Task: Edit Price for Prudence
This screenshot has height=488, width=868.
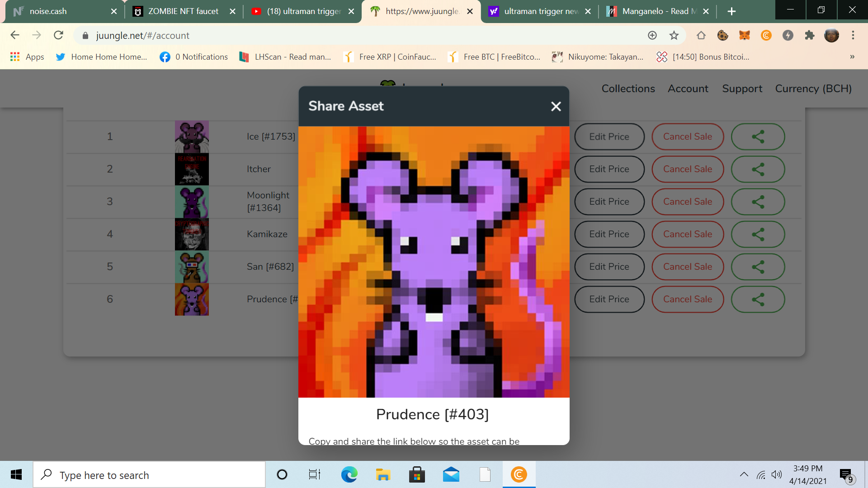Action: 609,299
